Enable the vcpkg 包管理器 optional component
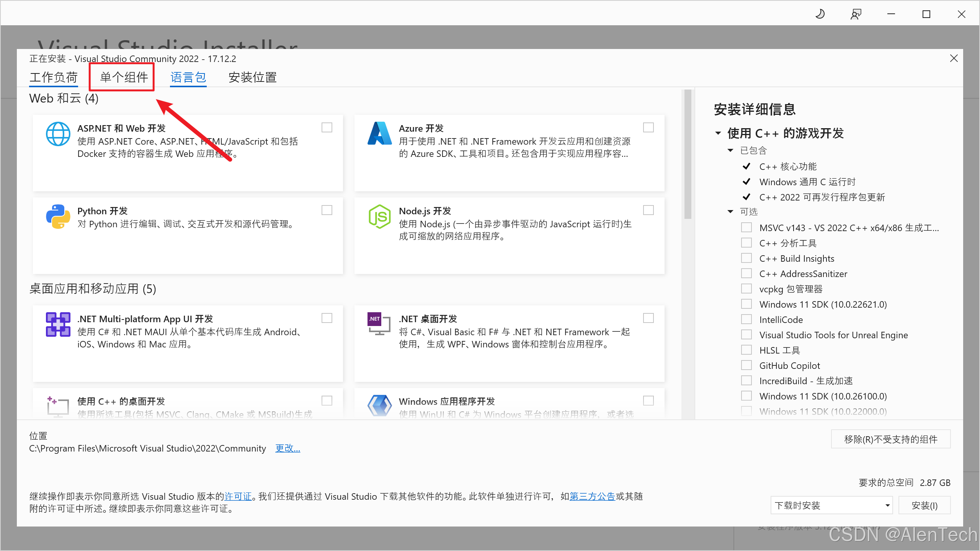The width and height of the screenshot is (980, 551). click(x=746, y=289)
